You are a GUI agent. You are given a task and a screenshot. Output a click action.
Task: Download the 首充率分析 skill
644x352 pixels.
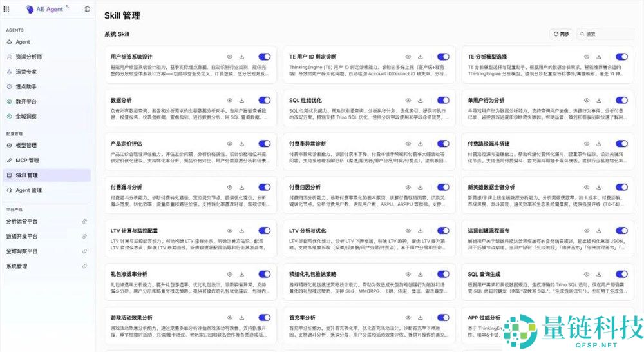pyautogui.click(x=420, y=318)
